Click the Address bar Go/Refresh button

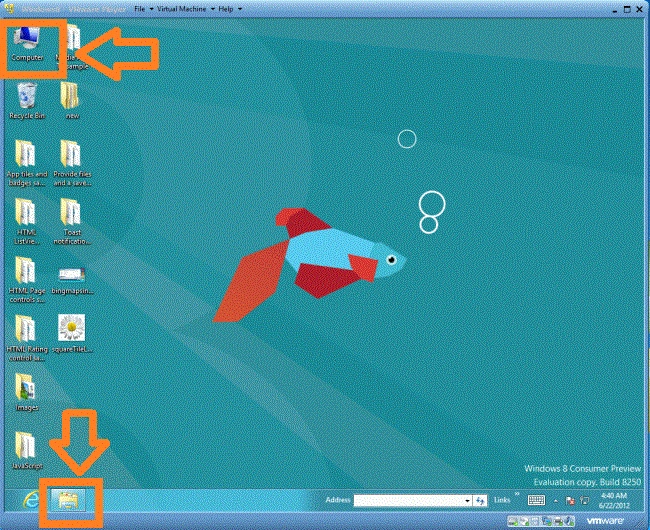pos(480,501)
